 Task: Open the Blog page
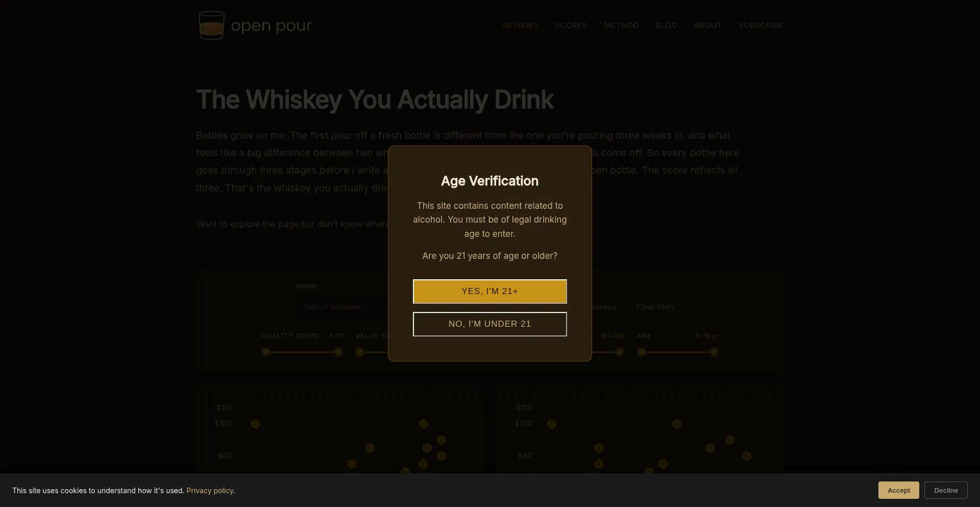pyautogui.click(x=666, y=26)
